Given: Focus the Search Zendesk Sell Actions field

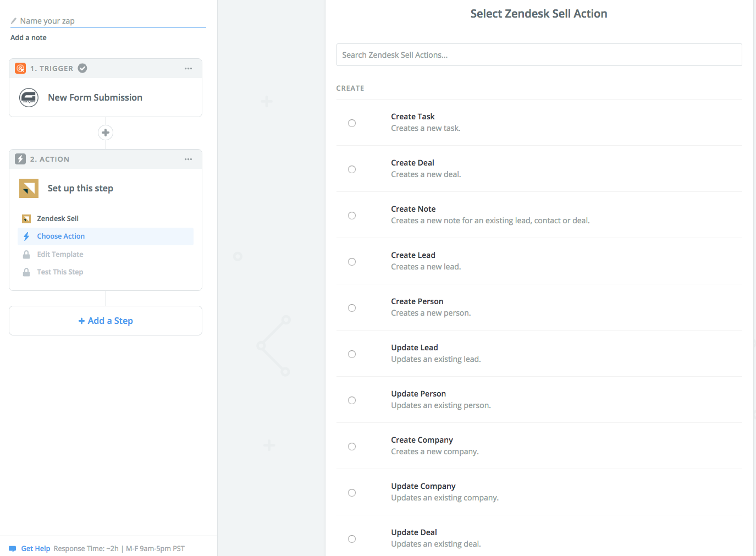Looking at the screenshot, I should [539, 55].
